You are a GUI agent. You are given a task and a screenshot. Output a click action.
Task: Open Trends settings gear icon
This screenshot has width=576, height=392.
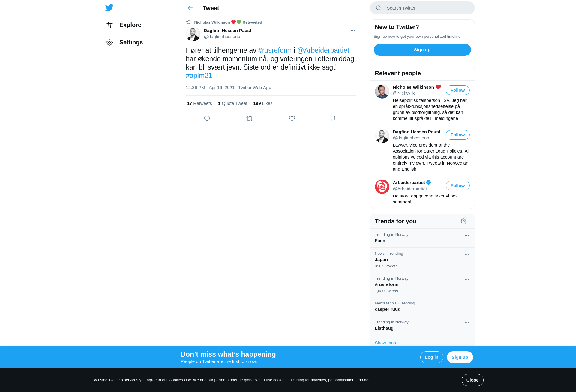pos(463,221)
